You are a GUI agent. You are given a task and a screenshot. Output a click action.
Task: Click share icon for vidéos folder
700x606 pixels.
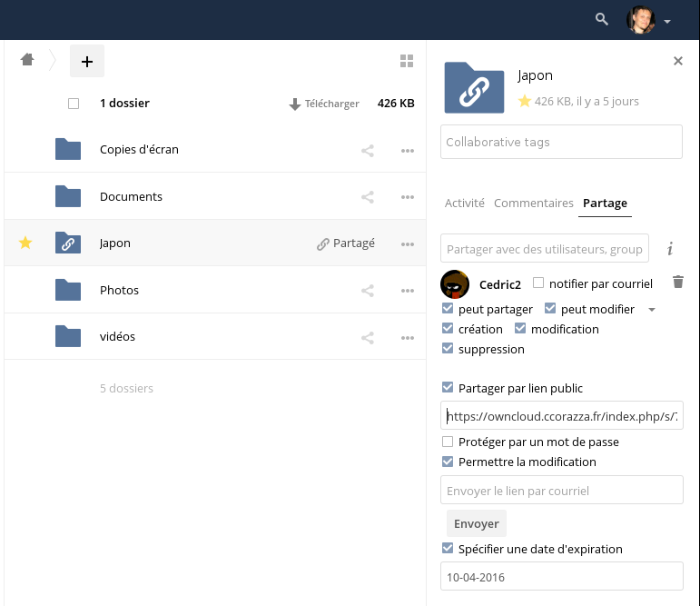point(368,337)
